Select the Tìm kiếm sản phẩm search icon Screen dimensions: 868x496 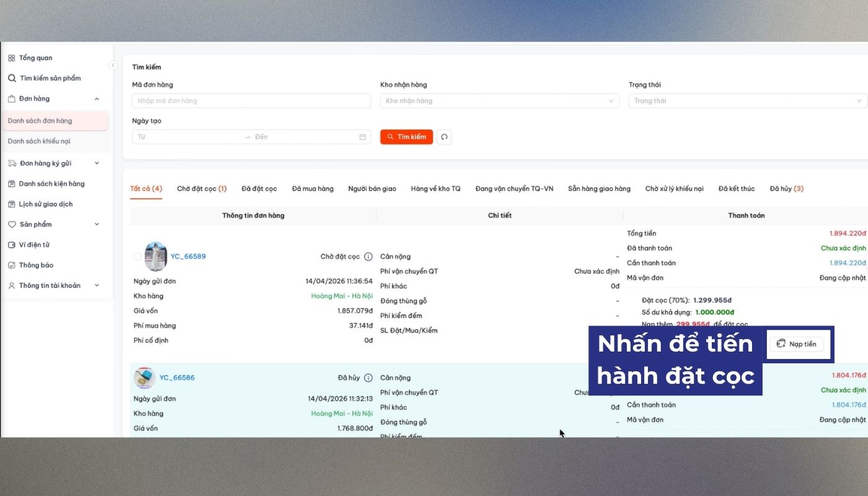11,78
